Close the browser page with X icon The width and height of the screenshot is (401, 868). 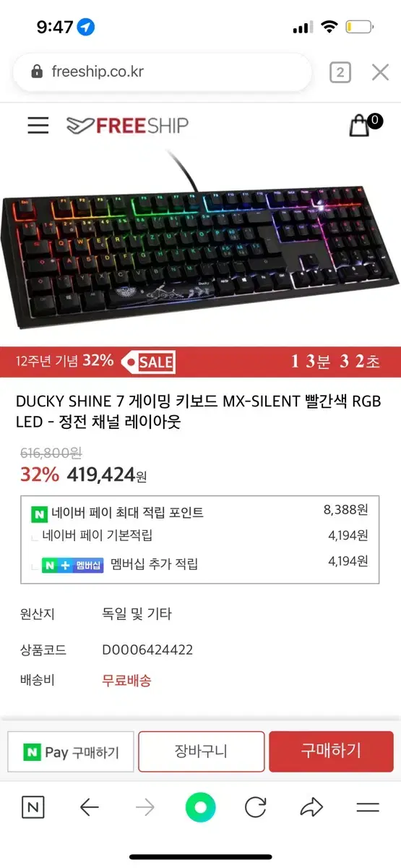click(380, 72)
